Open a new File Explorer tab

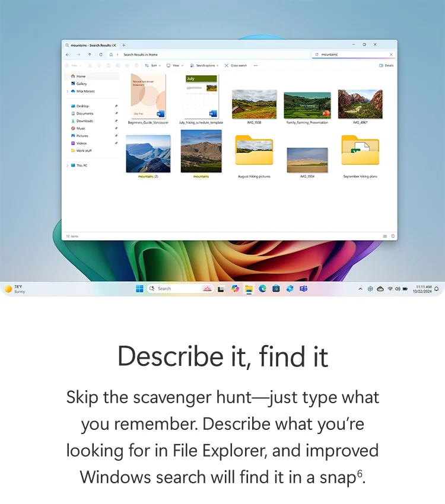click(x=124, y=45)
